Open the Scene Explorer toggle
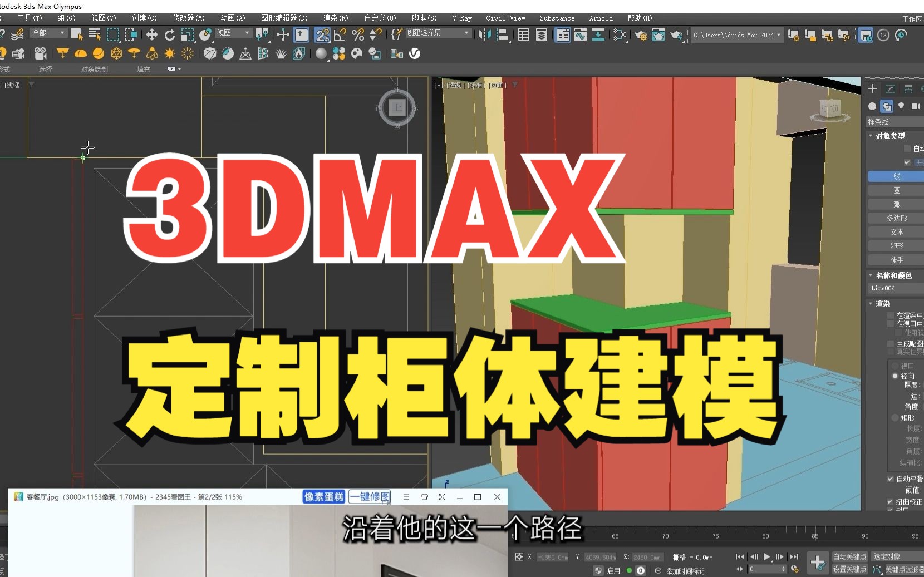Screen dimensions: 924x577 524,34
